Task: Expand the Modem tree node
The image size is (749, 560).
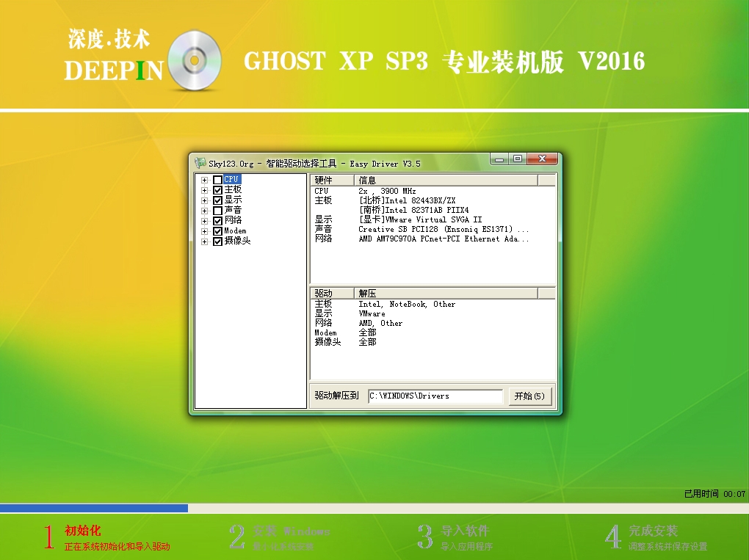Action: coord(204,231)
